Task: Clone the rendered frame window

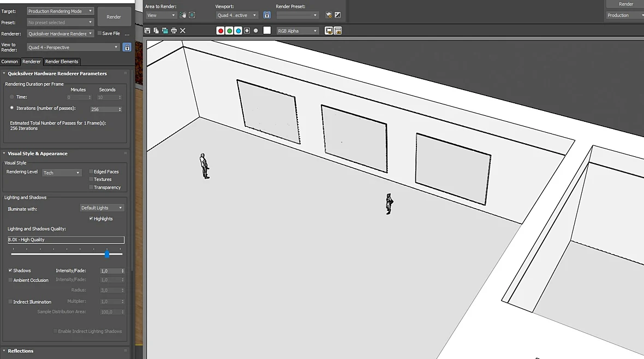Action: [165, 31]
